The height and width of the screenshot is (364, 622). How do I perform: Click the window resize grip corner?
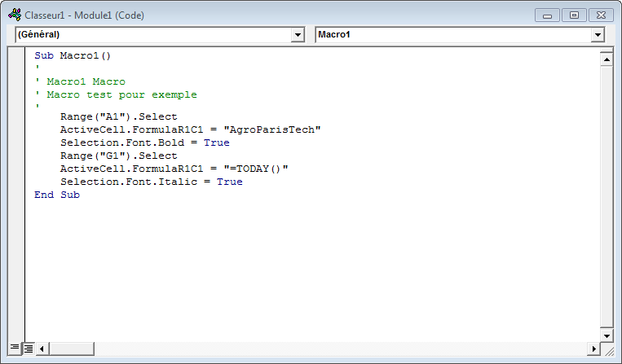tap(607, 349)
